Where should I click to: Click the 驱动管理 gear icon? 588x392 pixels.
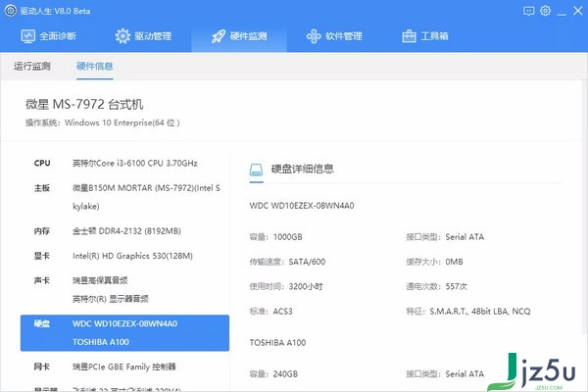click(122, 36)
